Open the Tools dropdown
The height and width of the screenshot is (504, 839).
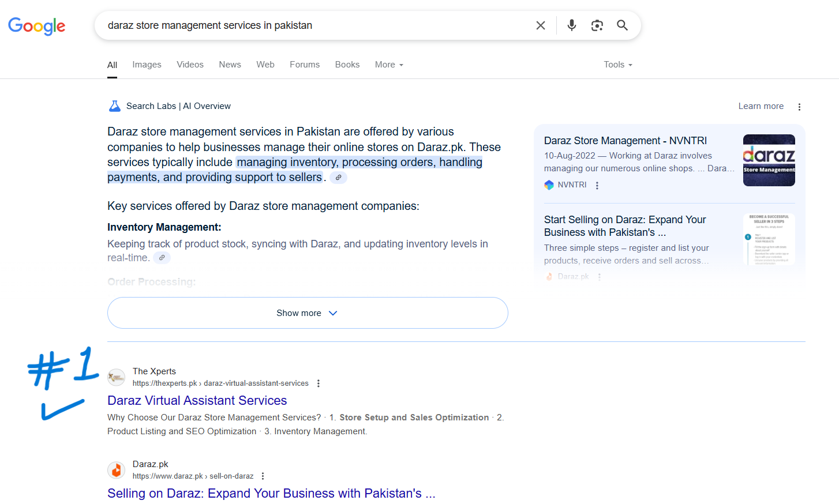(618, 65)
